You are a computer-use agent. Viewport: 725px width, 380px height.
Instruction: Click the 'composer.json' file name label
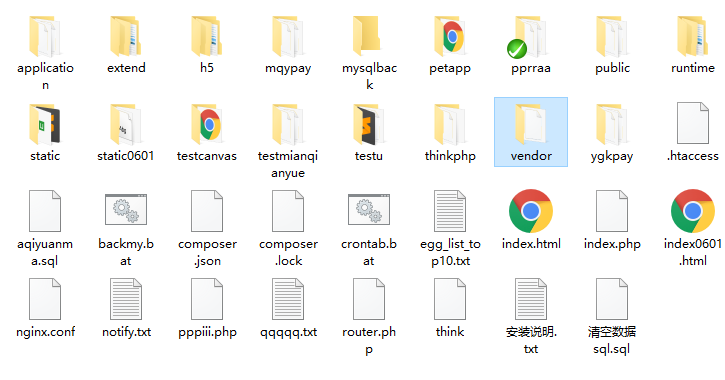tap(207, 252)
